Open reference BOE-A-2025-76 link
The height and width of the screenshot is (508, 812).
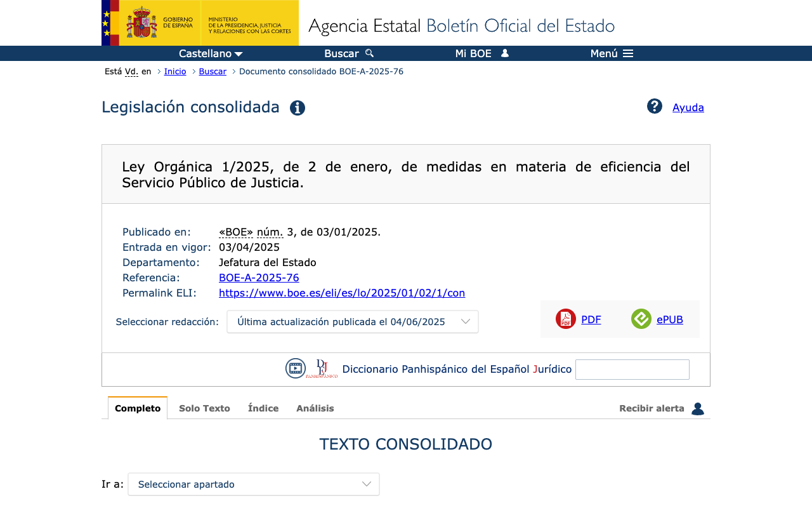259,277
